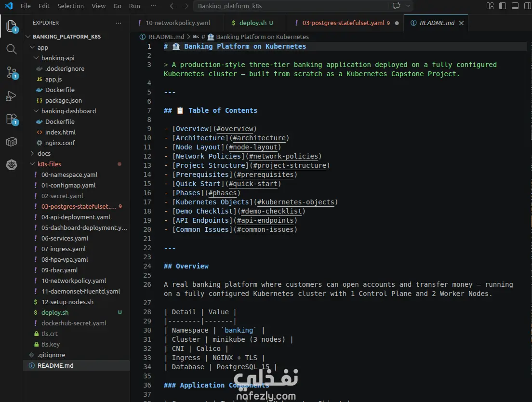Open 09-rbac.yaml in the explorer
Viewport: 532px width, 402px height.
(x=59, y=270)
